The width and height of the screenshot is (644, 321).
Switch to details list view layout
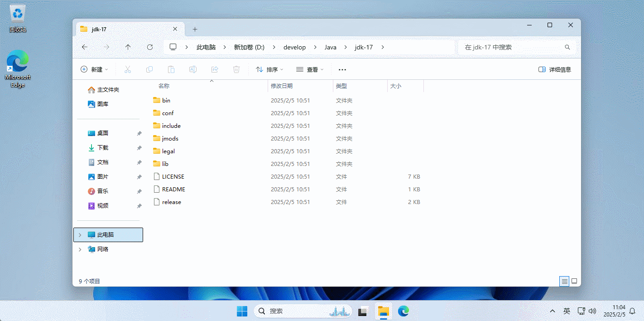564,281
